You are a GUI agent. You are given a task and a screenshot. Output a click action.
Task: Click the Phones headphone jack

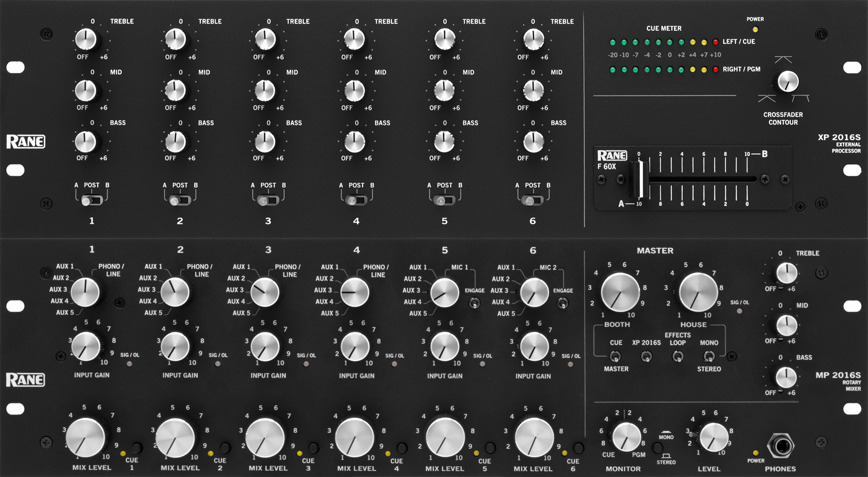pyautogui.click(x=781, y=447)
